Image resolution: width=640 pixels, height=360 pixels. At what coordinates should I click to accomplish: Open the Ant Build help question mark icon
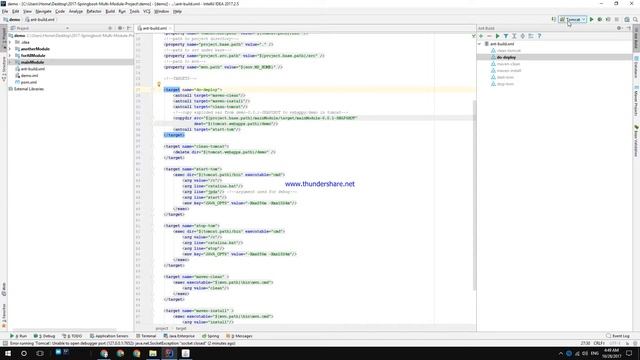tap(539, 36)
